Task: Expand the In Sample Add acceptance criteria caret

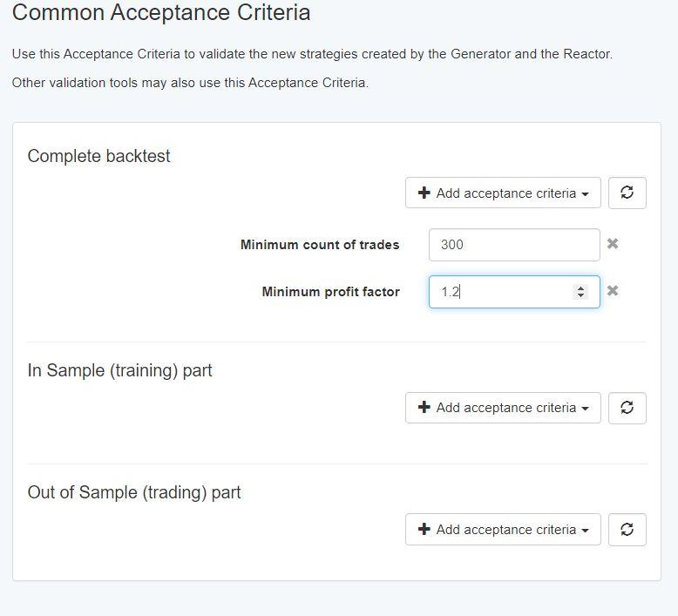Action: (x=585, y=409)
